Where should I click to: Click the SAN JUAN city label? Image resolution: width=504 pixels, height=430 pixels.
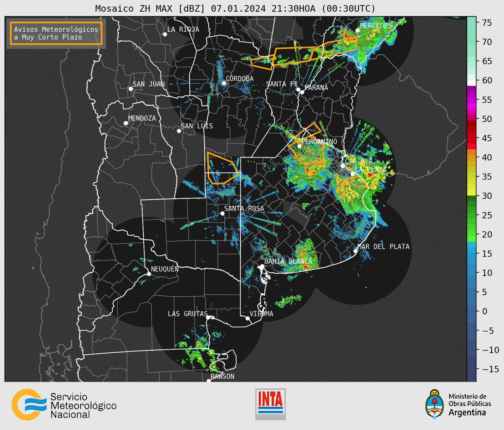click(149, 84)
